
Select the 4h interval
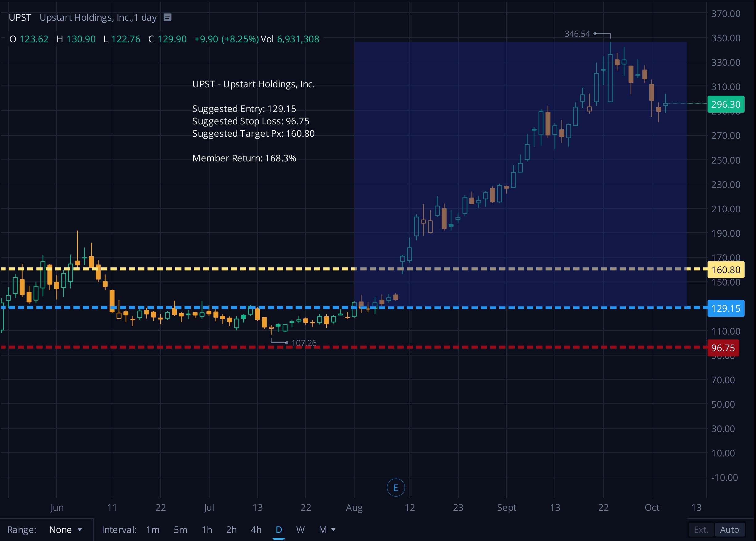[256, 530]
